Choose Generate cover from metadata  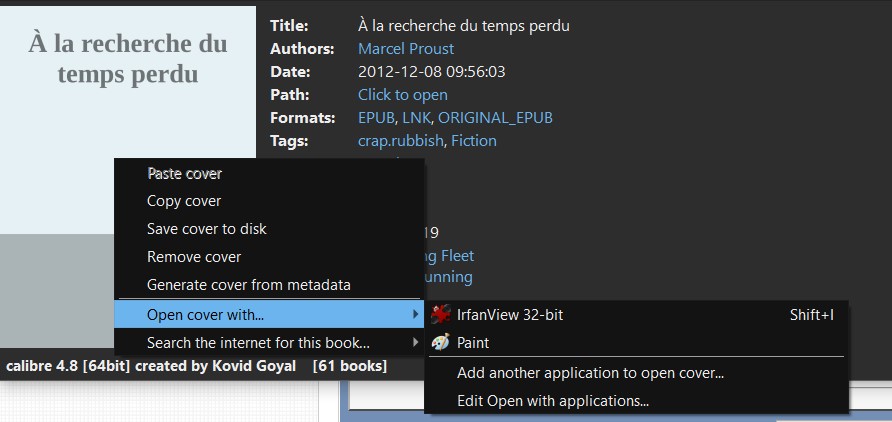click(248, 285)
